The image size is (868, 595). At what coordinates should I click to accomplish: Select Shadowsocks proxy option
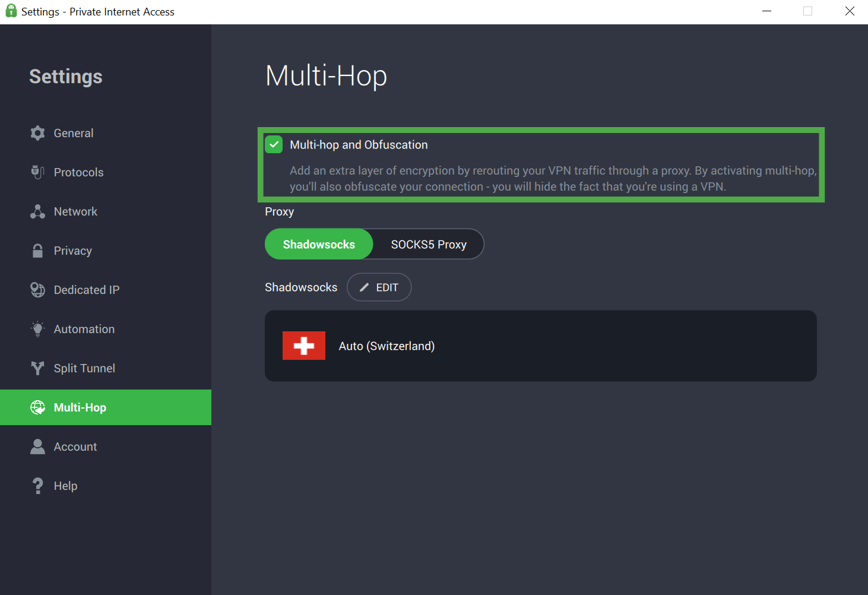pyautogui.click(x=319, y=244)
